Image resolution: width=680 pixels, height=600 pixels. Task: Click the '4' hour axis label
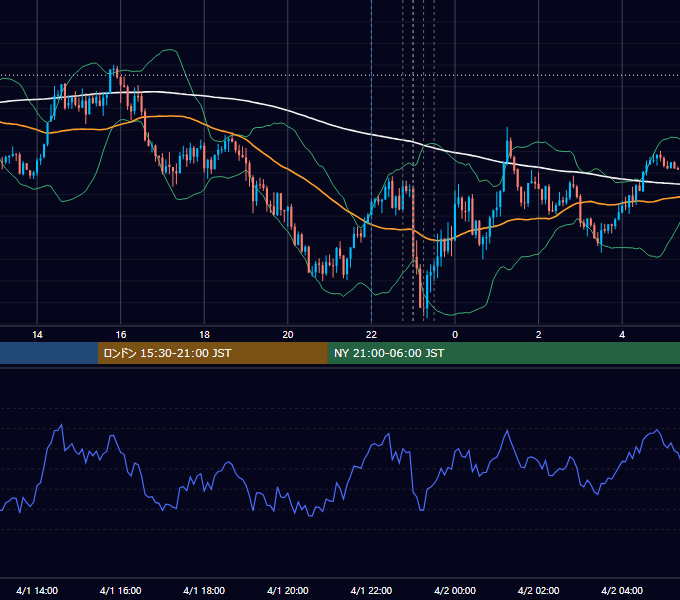(622, 335)
